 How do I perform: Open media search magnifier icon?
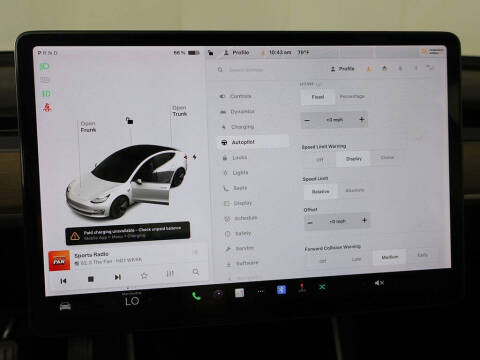pos(196,272)
